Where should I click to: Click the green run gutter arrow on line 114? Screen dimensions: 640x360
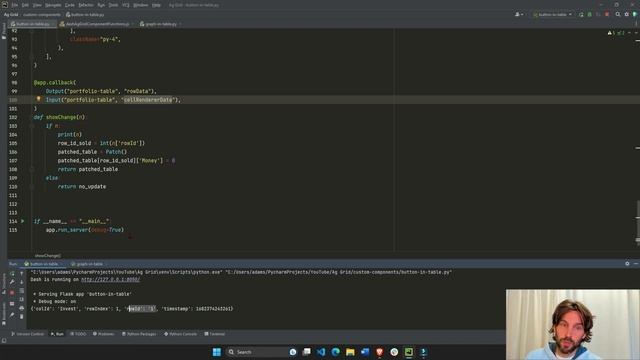pos(23,221)
